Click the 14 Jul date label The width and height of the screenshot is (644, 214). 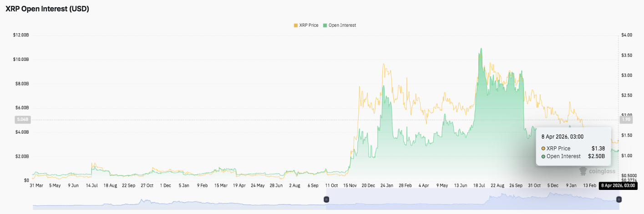point(91,185)
